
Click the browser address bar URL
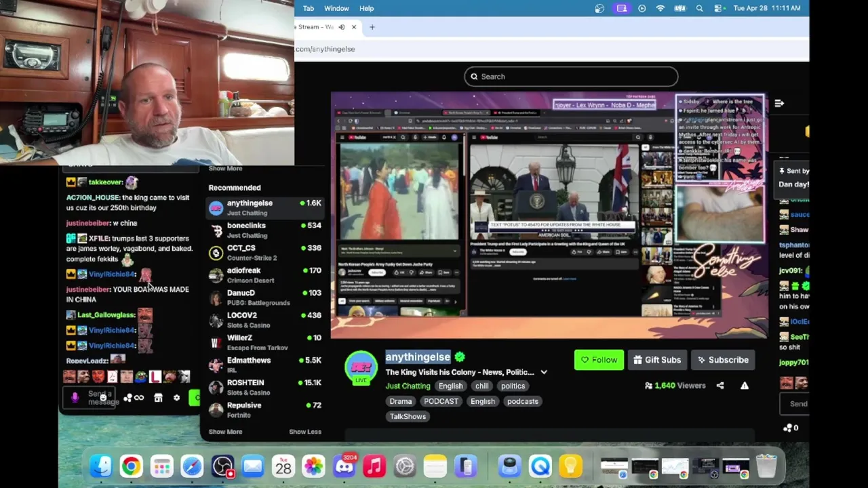pos(325,49)
